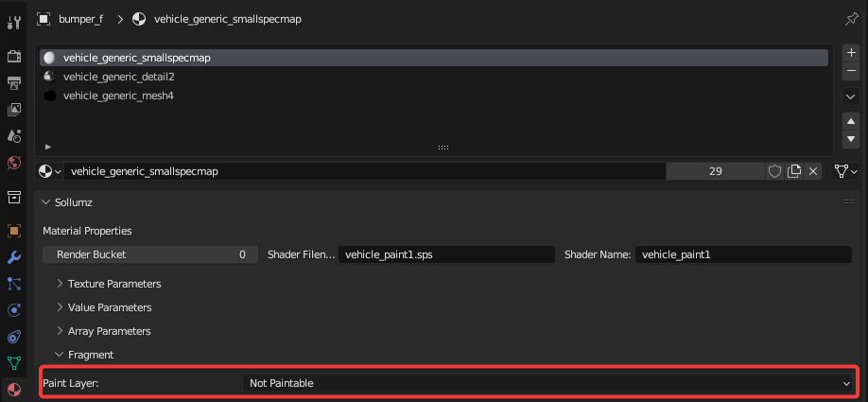Add a material slot with plus button
The image size is (868, 402).
coord(850,53)
